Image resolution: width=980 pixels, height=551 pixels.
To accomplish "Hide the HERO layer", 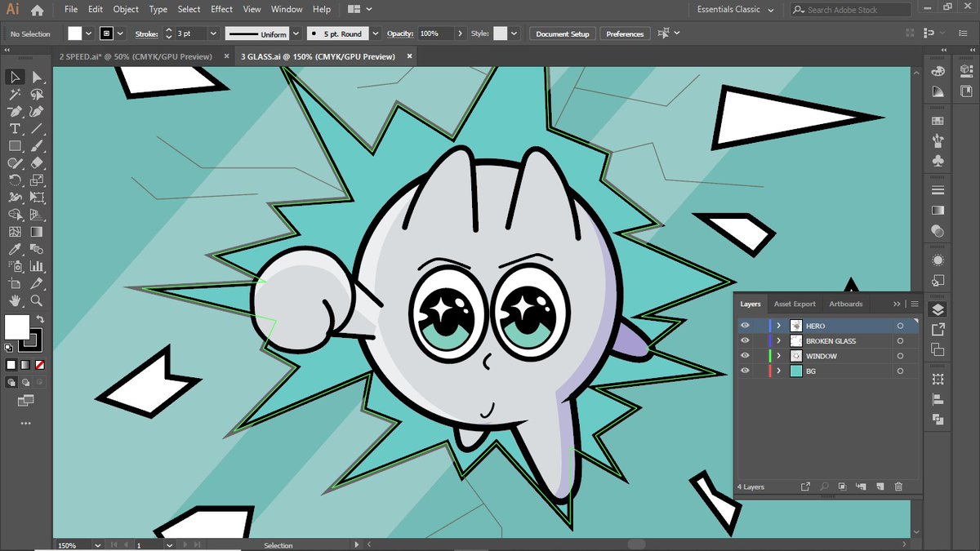I will (x=744, y=326).
